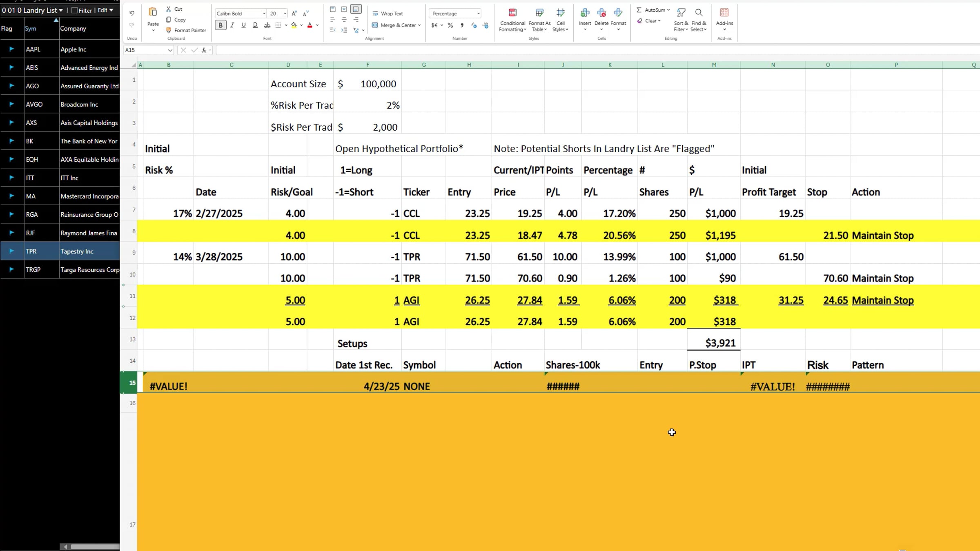Increase the cell indent

pos(344,30)
